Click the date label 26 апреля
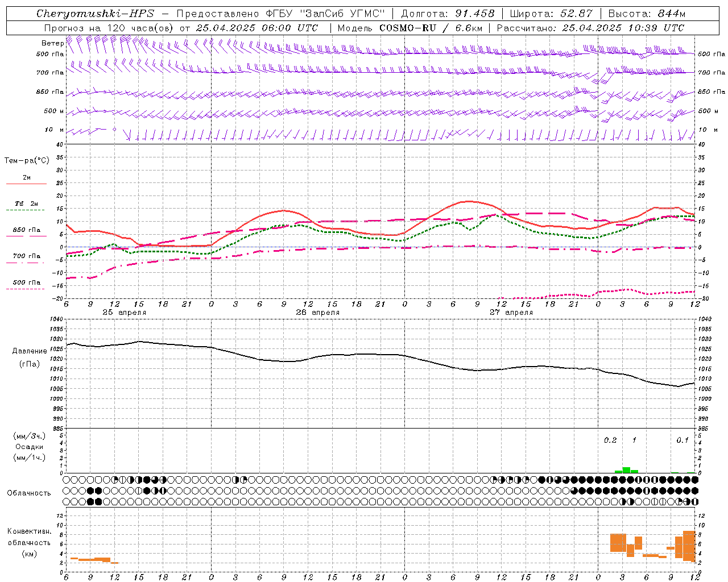Image resolution: width=728 pixels, height=582 pixels. tap(317, 313)
